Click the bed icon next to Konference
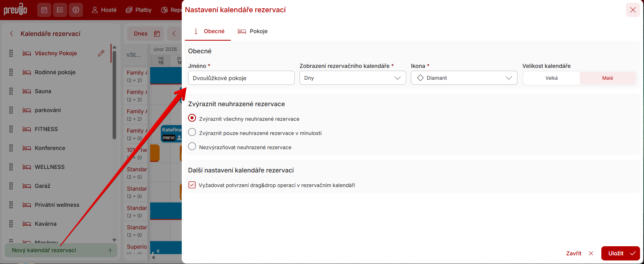This screenshot has width=644, height=264. 27,148
